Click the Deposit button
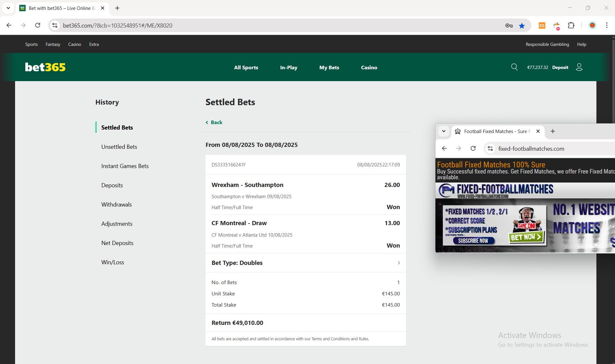The width and height of the screenshot is (615, 364). [560, 67]
